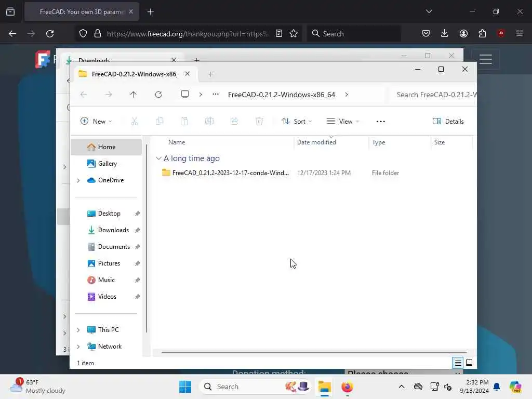Click the Explorer back arrow
This screenshot has width=532, height=399.
(84, 95)
